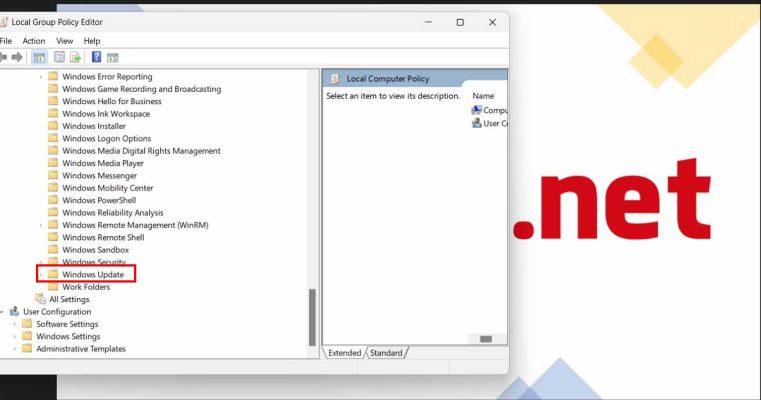Click the tree pane vertical scrollbar thumb
761x400 pixels.
[312, 317]
